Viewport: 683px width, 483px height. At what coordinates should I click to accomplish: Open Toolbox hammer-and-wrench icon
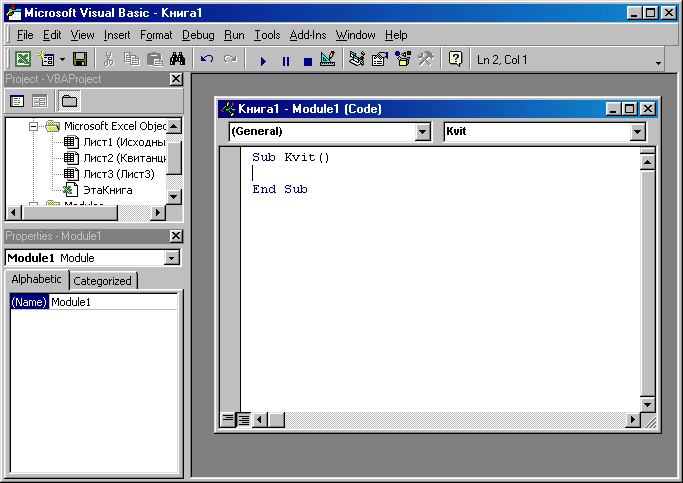click(x=426, y=59)
